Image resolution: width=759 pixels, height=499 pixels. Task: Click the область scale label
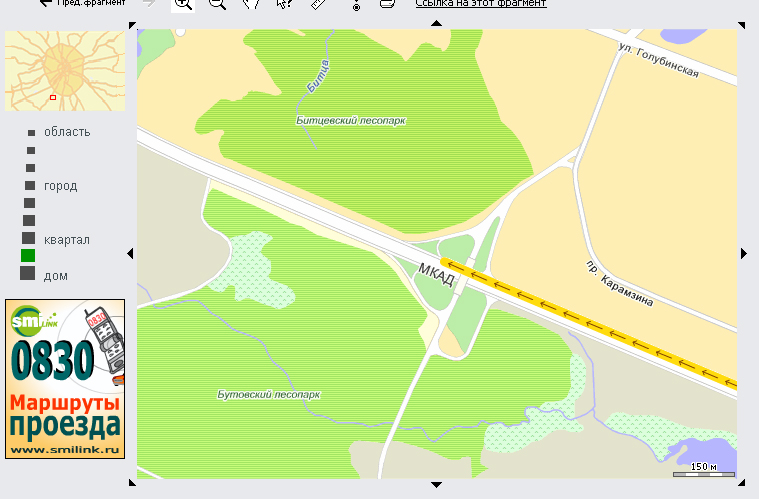tap(67, 132)
